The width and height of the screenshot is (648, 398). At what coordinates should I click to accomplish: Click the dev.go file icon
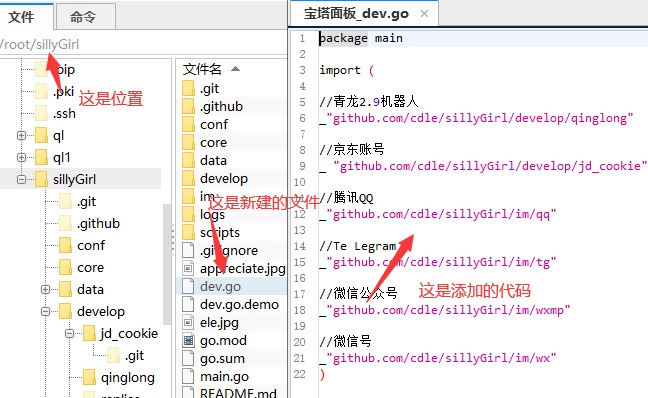pos(188,286)
